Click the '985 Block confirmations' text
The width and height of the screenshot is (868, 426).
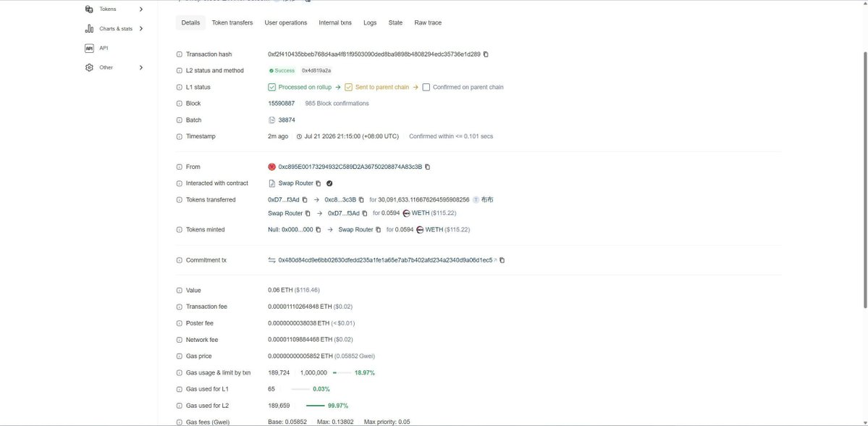(337, 104)
